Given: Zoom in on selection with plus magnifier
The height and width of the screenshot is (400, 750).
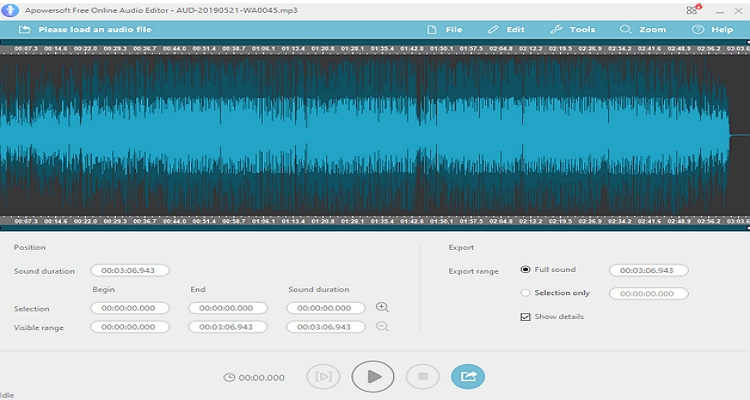Looking at the screenshot, I should click(382, 307).
